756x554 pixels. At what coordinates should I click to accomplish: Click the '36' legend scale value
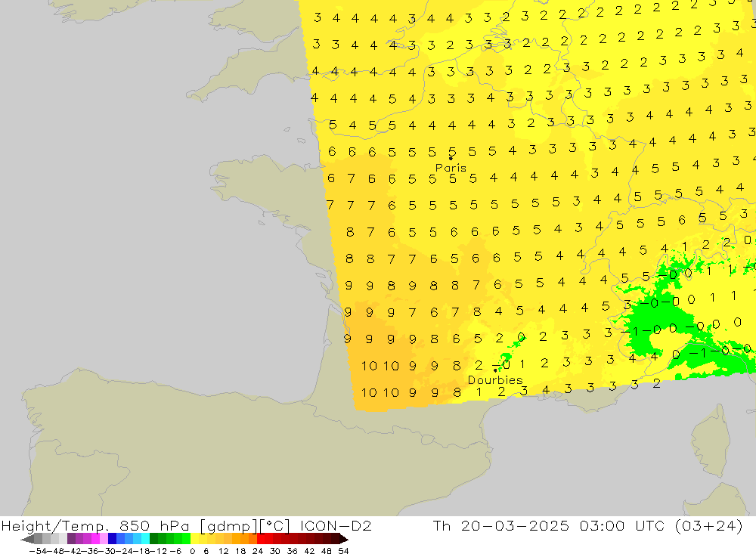click(x=292, y=551)
